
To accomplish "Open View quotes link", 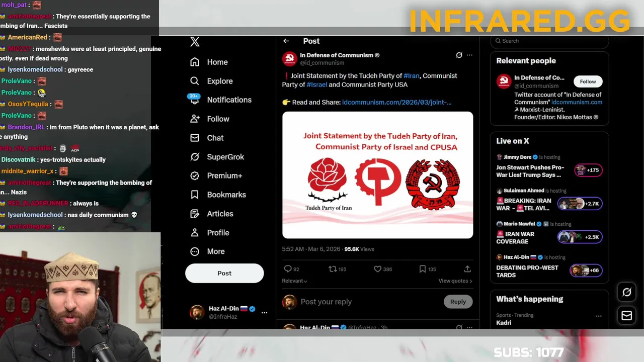I will (455, 281).
